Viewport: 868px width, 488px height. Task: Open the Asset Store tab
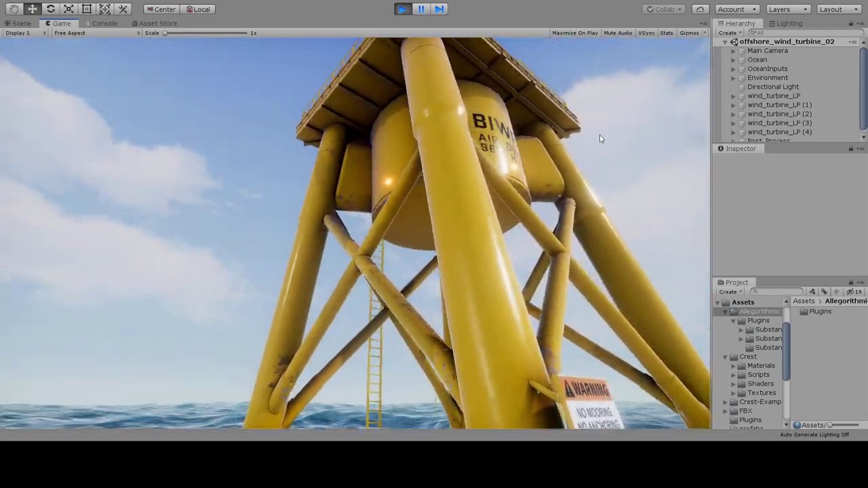tap(154, 23)
